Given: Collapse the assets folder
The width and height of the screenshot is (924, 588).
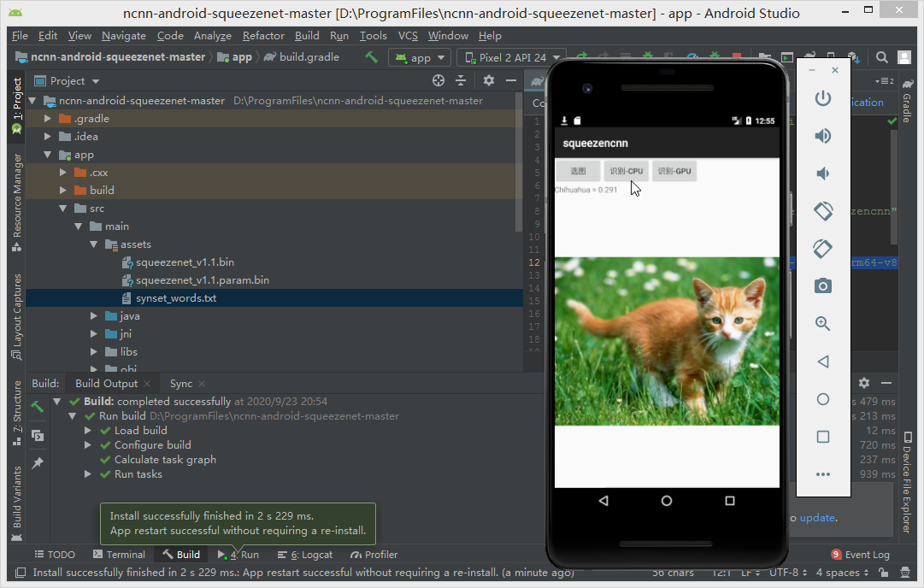Looking at the screenshot, I should click(x=94, y=244).
